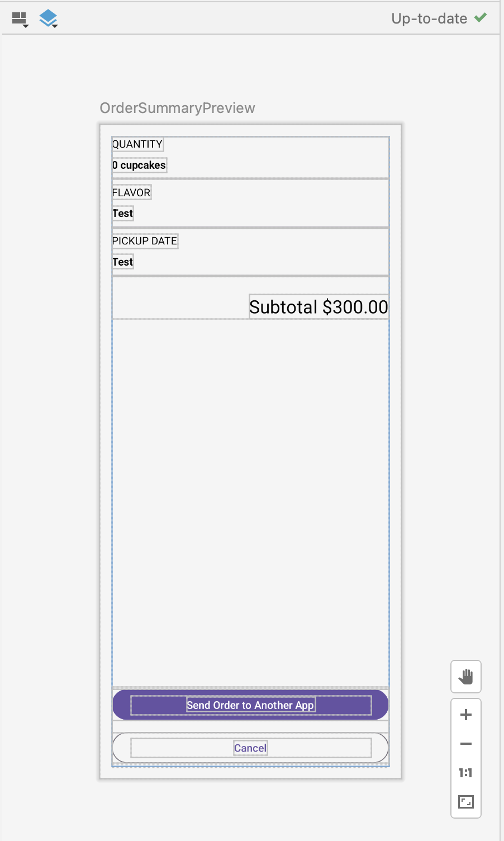
Task: Select the OrderSummaryPreview title label
Action: 177,108
